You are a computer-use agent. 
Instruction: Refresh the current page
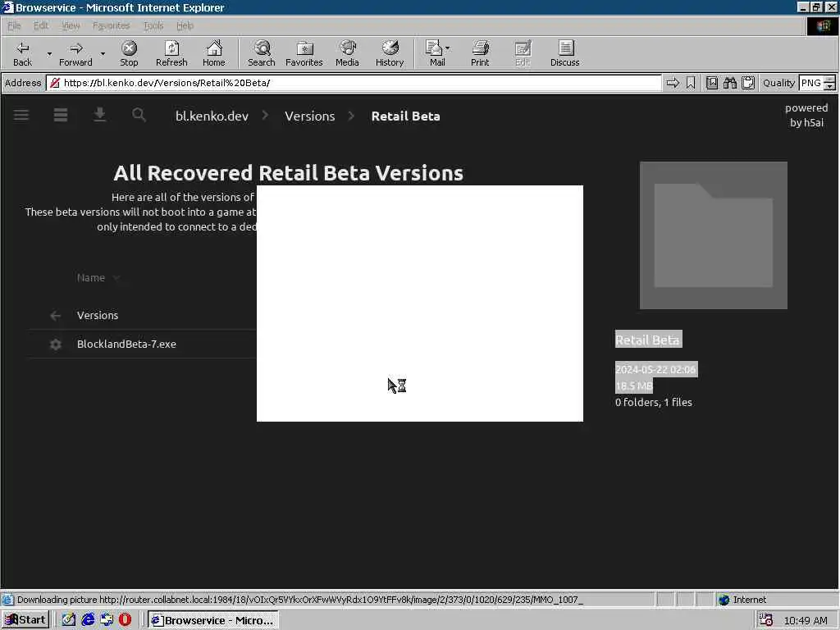pyautogui.click(x=171, y=53)
